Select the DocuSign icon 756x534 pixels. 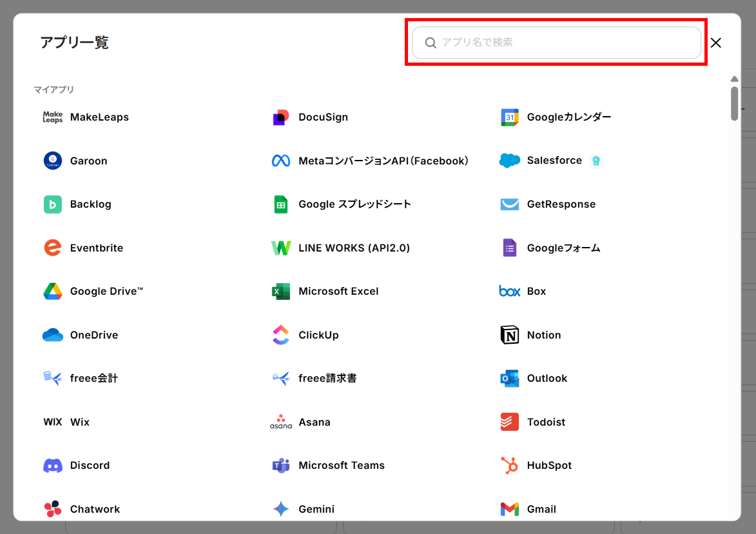point(281,117)
